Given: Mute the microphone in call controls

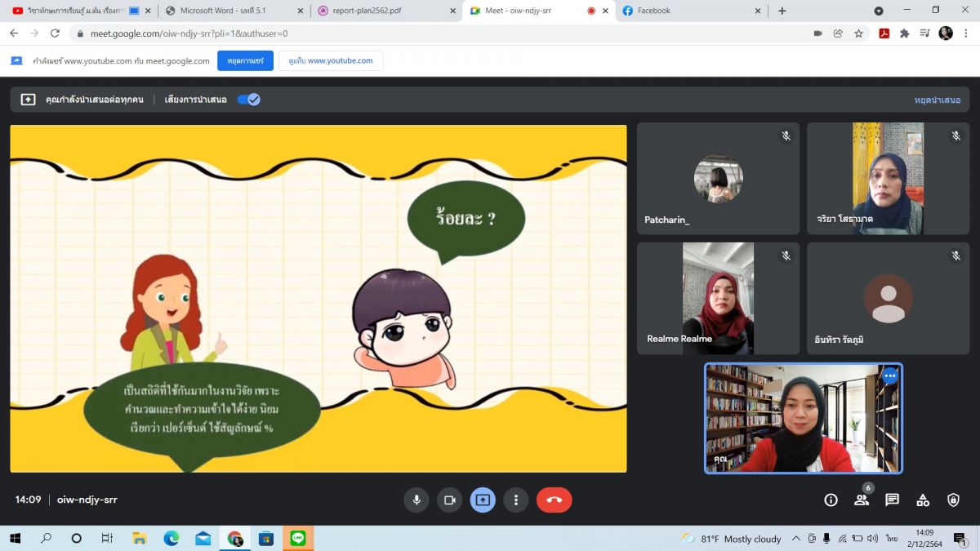Looking at the screenshot, I should [416, 500].
